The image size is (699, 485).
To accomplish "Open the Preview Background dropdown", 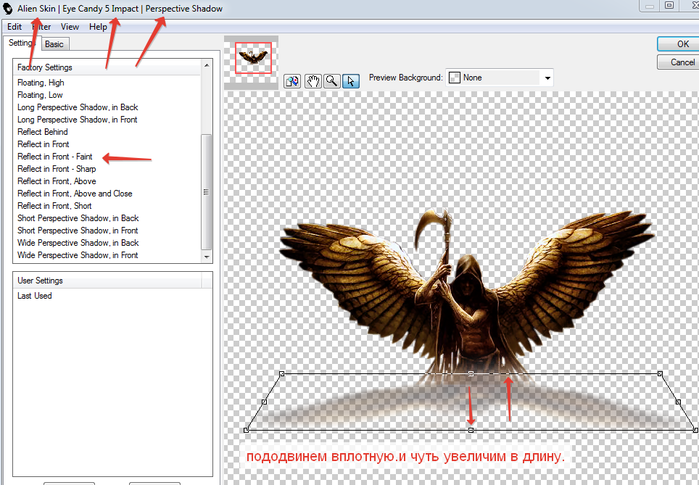I will (500, 78).
